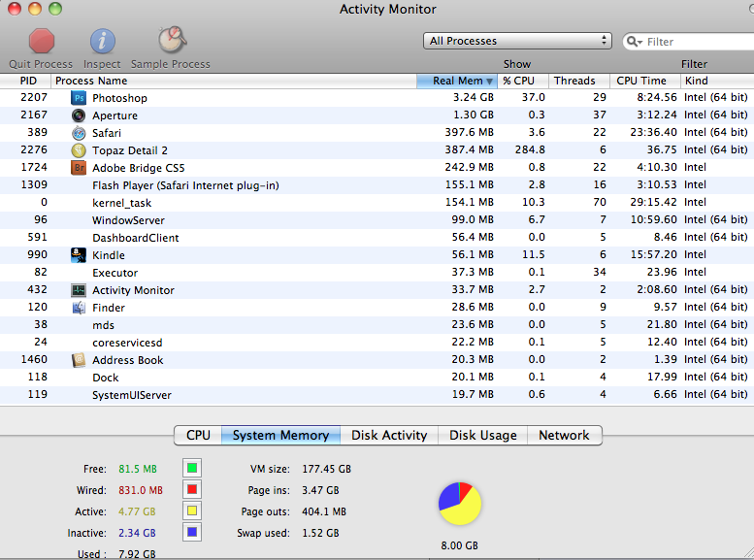Open the Network tab
The width and height of the screenshot is (754, 560).
pyautogui.click(x=564, y=436)
